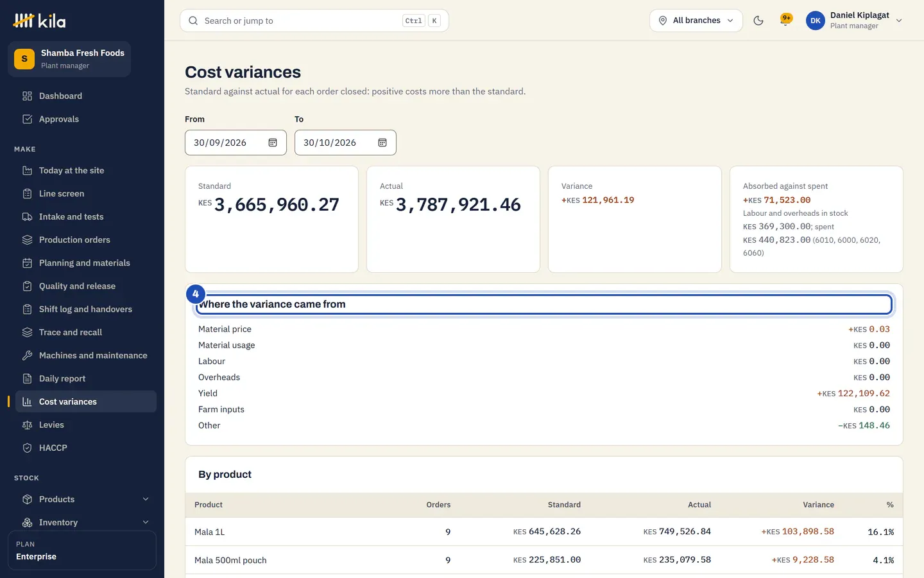Click the Machines and maintenance wrench icon
Viewport: 924px width, 578px height.
[x=27, y=355]
